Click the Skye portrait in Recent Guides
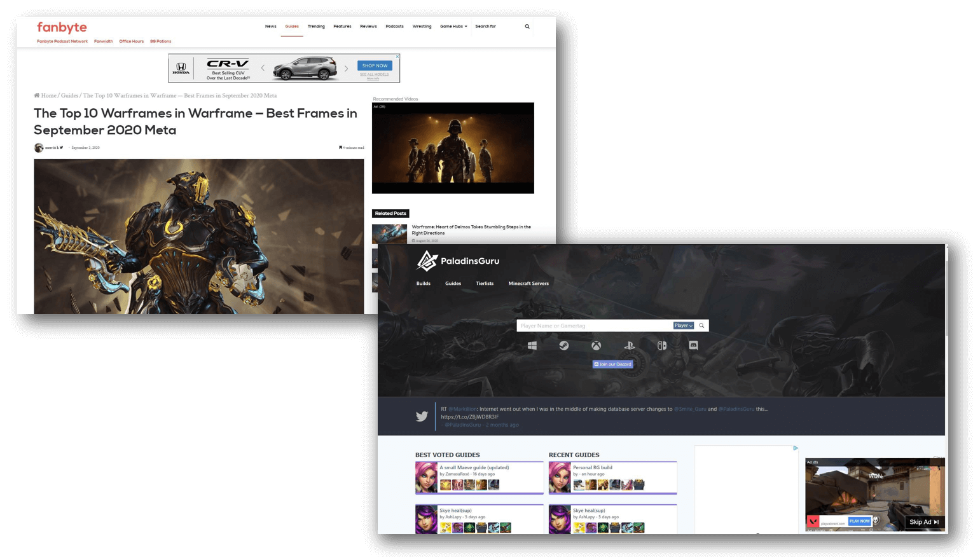This screenshot has height=557, width=980. click(x=560, y=519)
